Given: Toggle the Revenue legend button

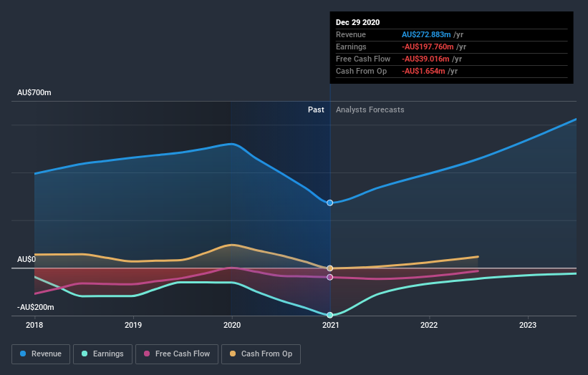Looking at the screenshot, I should click(x=41, y=354).
